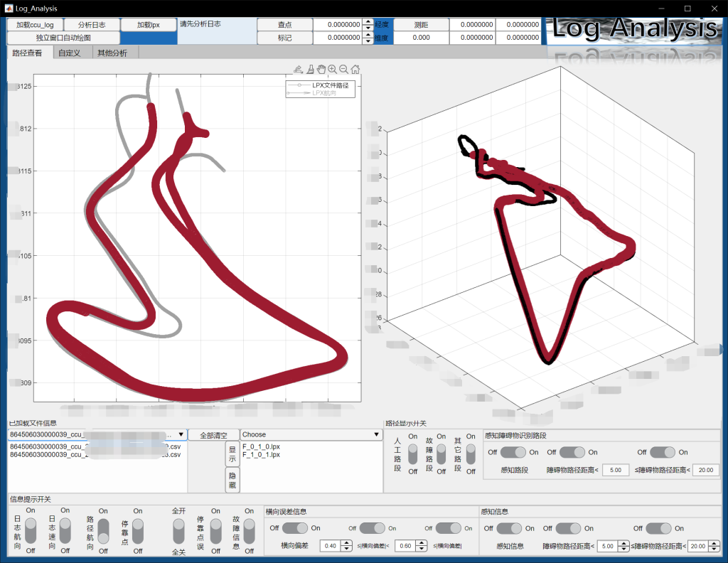This screenshot has height=563, width=728.
Task: Click the 障碍物路径距离 20.00 input field
Action: (x=705, y=470)
